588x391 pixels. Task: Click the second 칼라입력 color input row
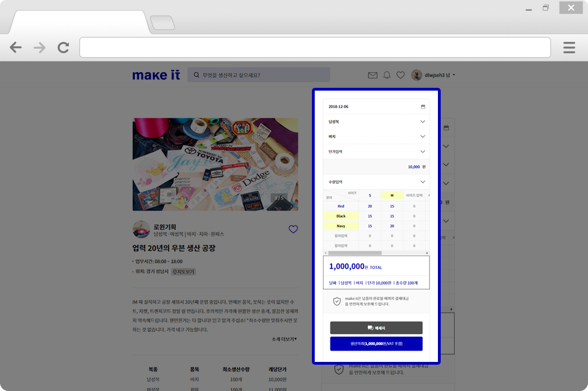pyautogui.click(x=341, y=246)
